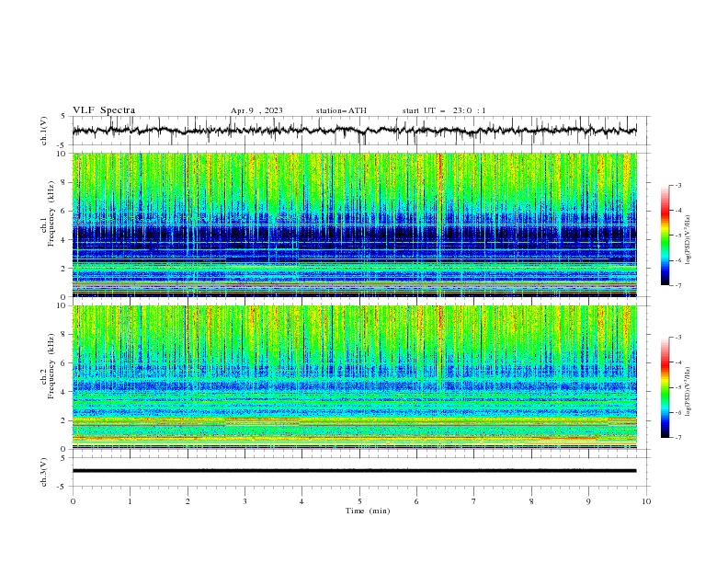Click the ch.2 color bar log(PSD) label

point(688,392)
